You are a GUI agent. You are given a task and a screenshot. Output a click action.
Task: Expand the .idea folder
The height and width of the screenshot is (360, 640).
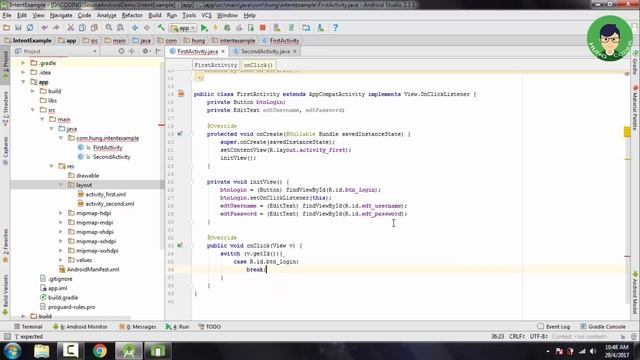coord(23,73)
